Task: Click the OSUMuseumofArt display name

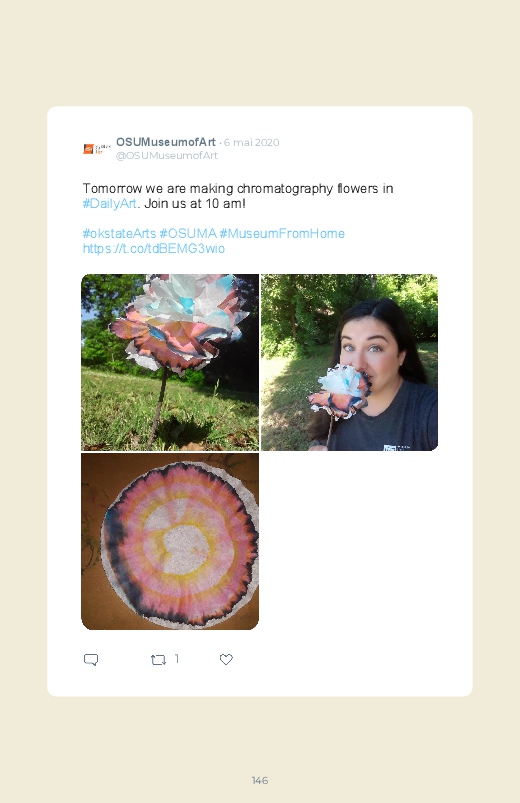Action: [165, 142]
